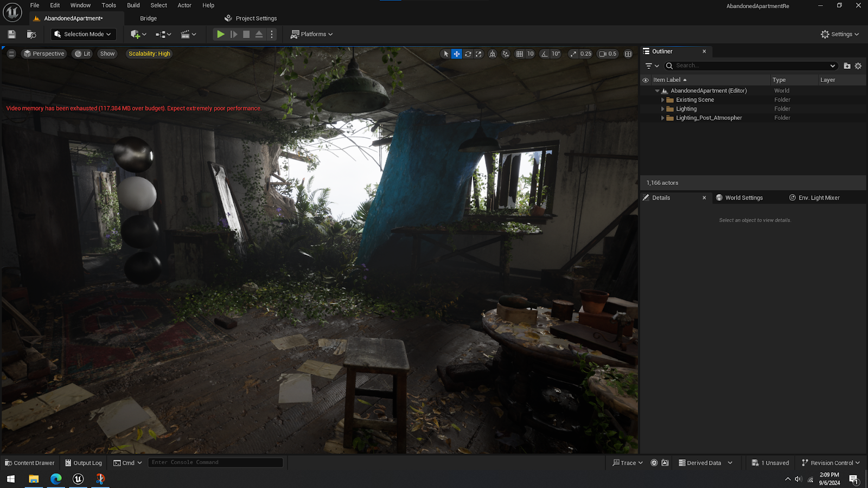Open the Window menu

80,5
